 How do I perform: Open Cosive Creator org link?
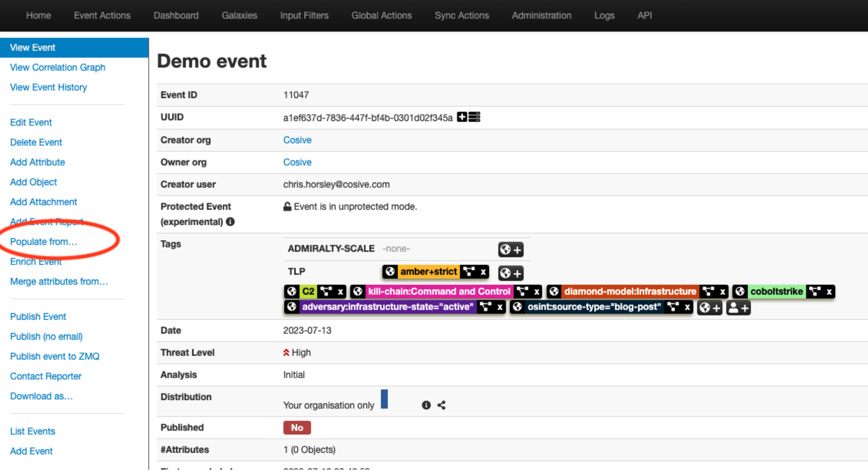(x=297, y=140)
